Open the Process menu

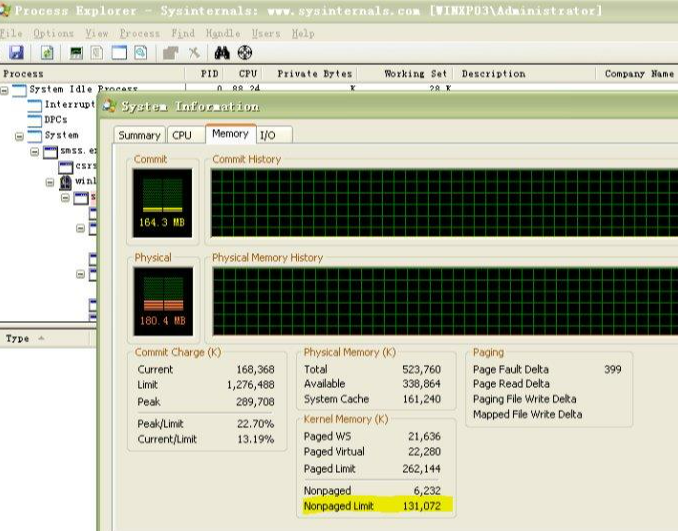pyautogui.click(x=140, y=33)
